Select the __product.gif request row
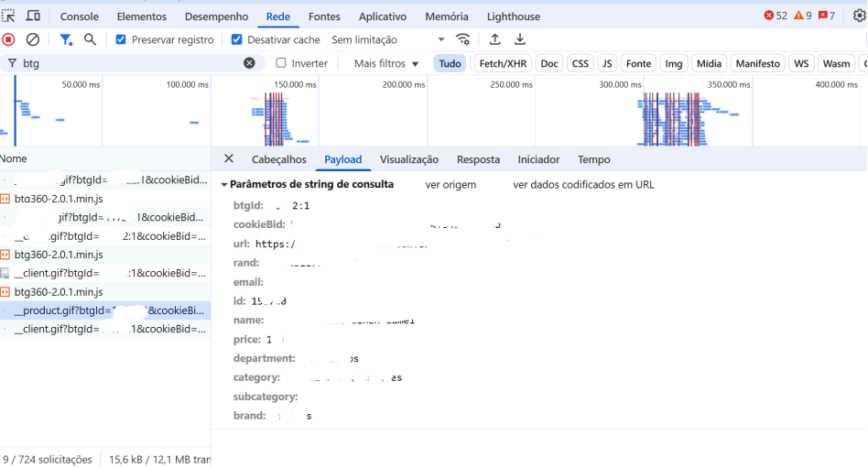The image size is (868, 468). click(105, 310)
